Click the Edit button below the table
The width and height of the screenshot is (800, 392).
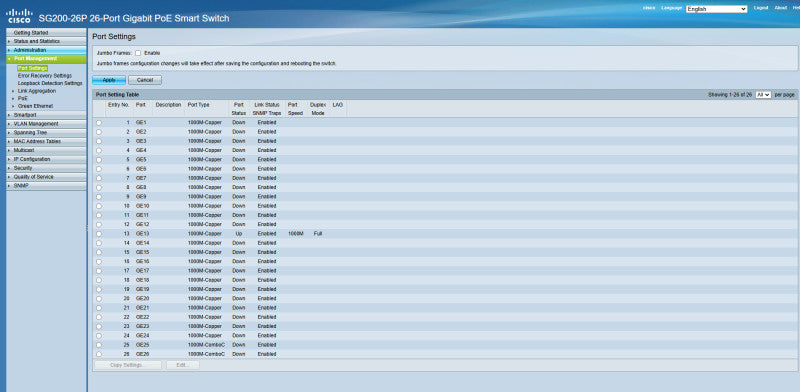coord(183,365)
